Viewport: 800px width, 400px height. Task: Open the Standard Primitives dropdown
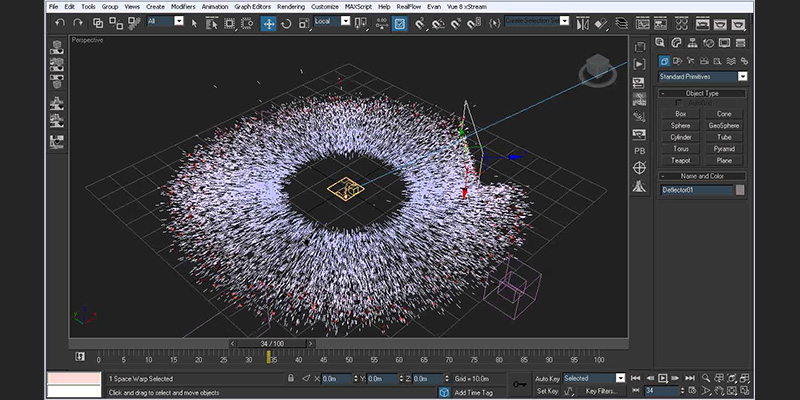point(703,77)
